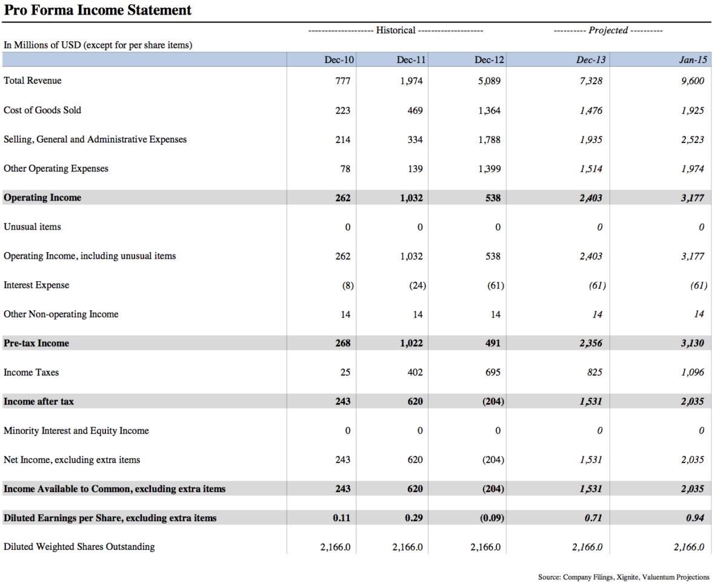Click Cost of Goods Sold value 1,364
The height and width of the screenshot is (588, 715).
tap(489, 110)
